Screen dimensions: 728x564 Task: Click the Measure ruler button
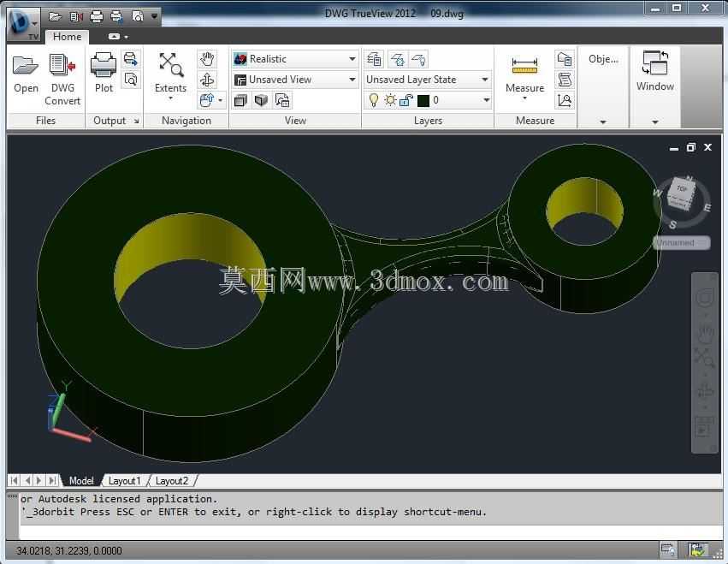(x=524, y=72)
